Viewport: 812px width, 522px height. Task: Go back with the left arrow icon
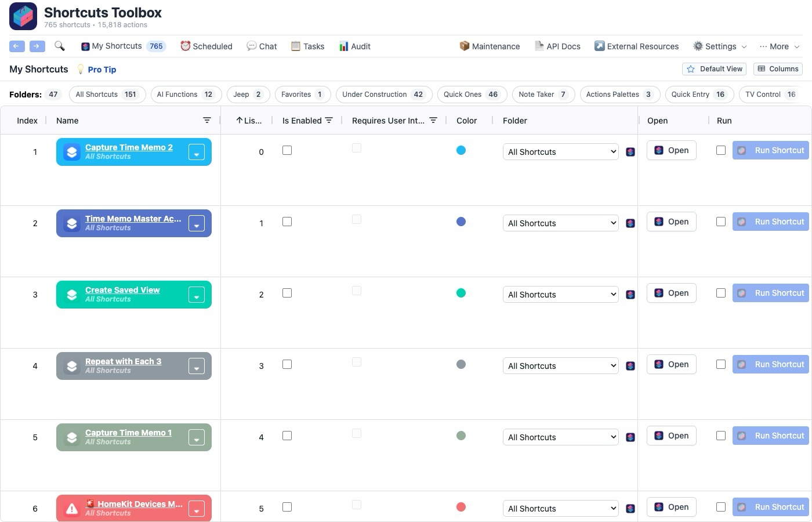[17, 46]
